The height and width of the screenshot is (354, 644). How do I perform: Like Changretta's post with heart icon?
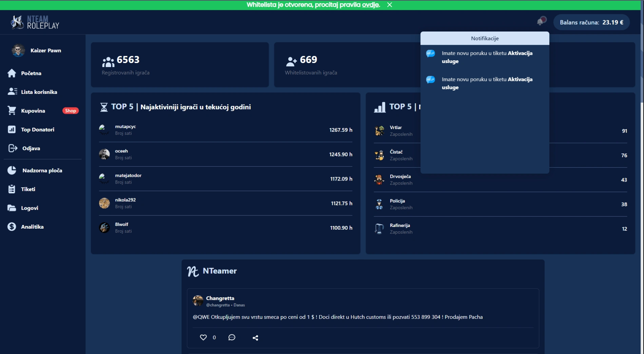[x=203, y=337]
